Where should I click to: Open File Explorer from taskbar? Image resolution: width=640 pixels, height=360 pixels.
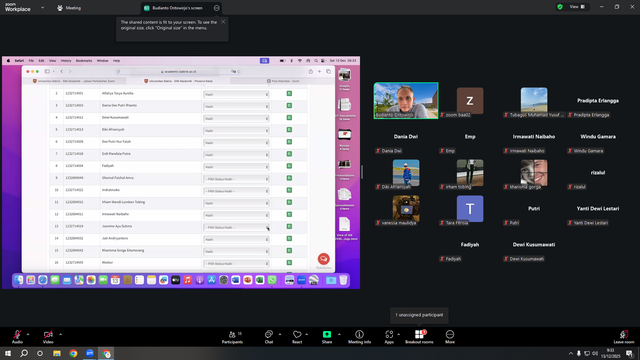[57, 353]
